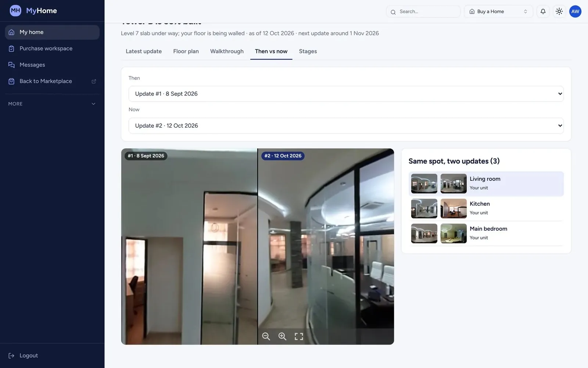Toggle light theme with sun icon
Viewport: 588px width, 368px height.
point(559,11)
